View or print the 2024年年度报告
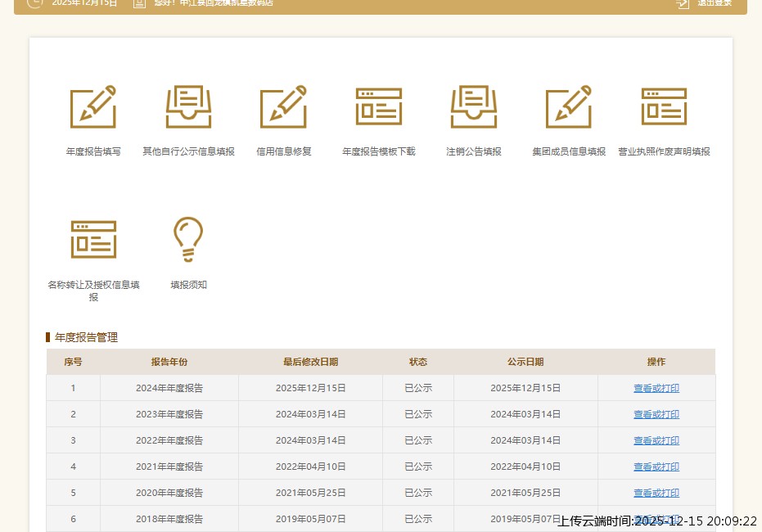Viewport: 762px width, 532px height. point(656,388)
